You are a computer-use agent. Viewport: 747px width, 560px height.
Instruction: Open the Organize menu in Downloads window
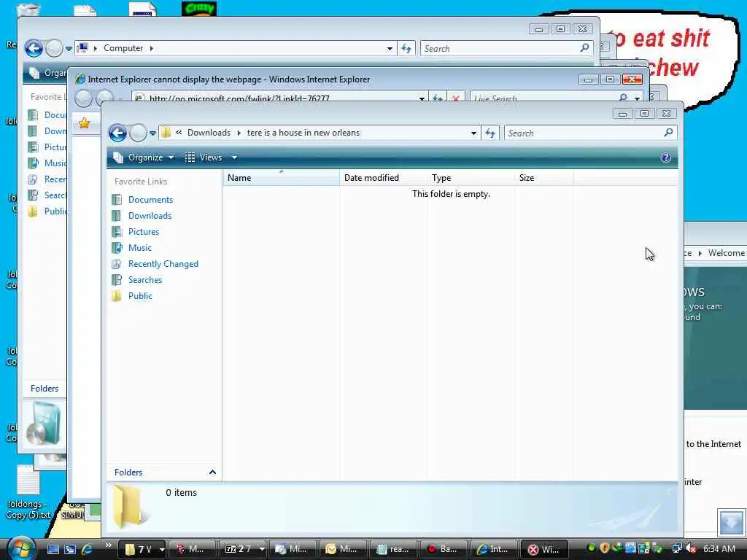click(144, 157)
